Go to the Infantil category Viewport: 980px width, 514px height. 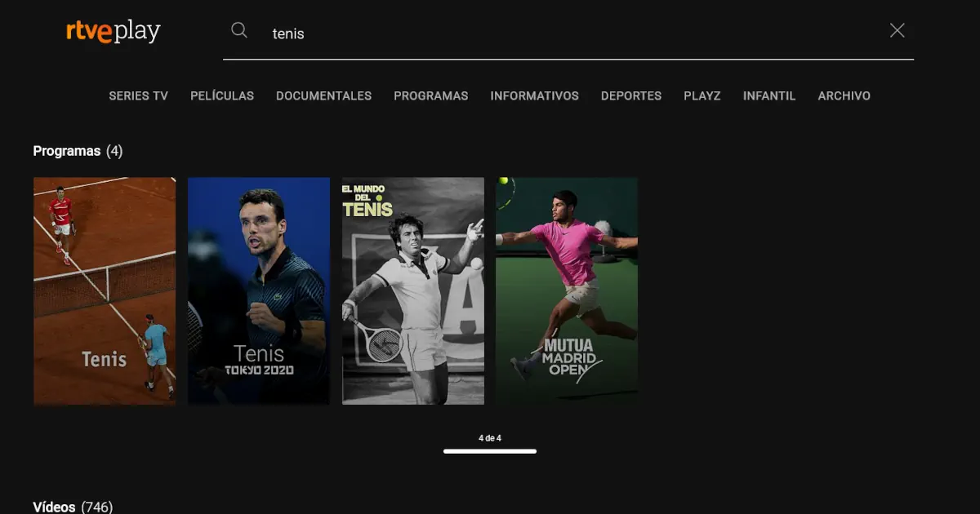tap(768, 95)
